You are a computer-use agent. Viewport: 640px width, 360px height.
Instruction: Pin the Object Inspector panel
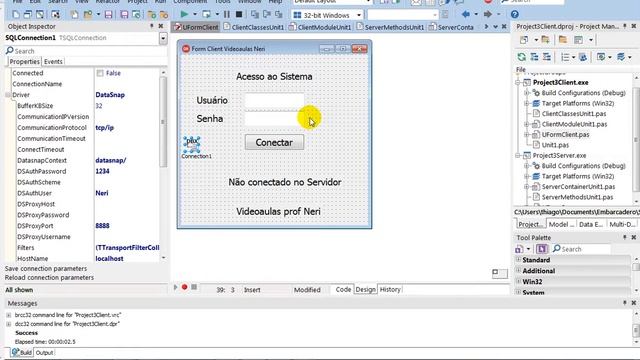click(151, 26)
